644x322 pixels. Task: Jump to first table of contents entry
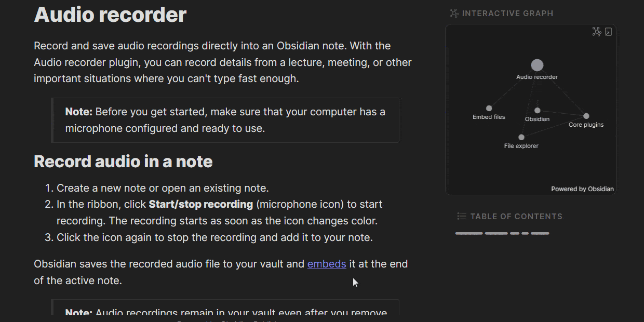(x=469, y=233)
